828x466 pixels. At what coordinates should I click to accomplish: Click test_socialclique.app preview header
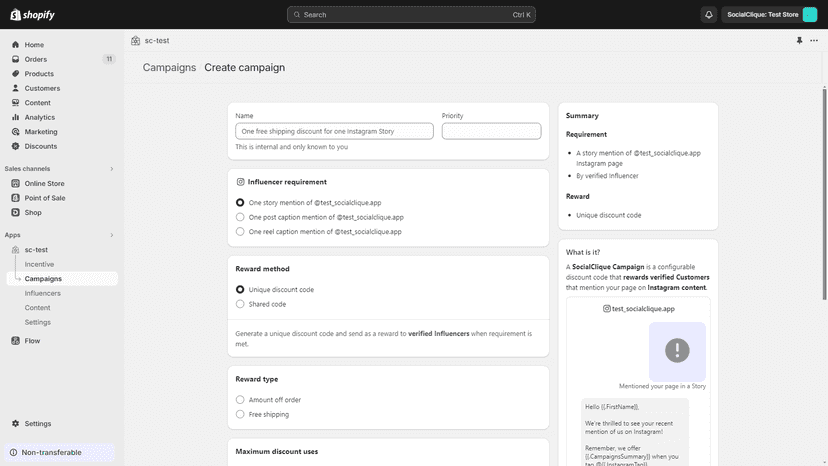(638, 309)
